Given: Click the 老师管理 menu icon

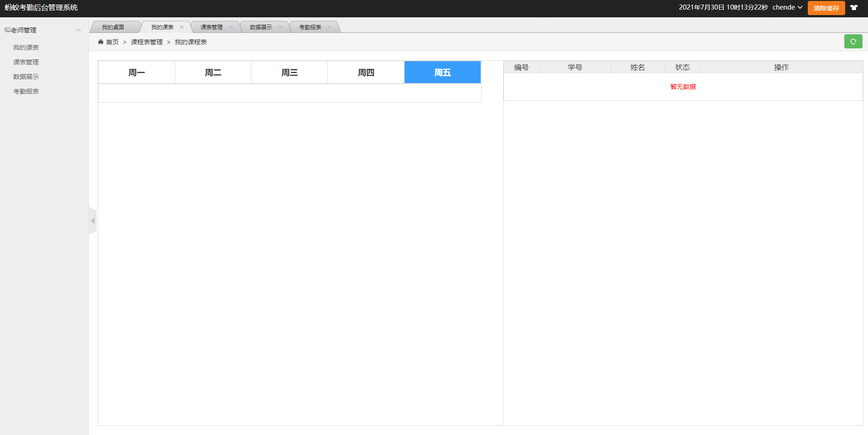Looking at the screenshot, I should 8,30.
